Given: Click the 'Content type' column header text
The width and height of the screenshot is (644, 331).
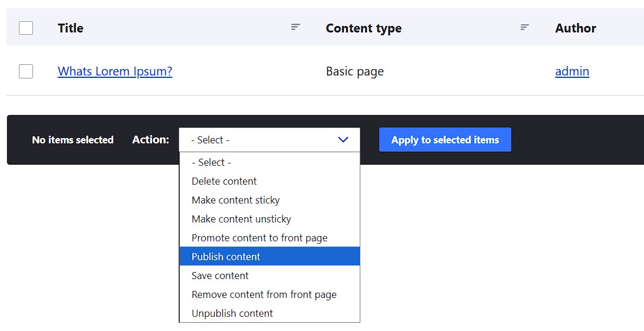Looking at the screenshot, I should [363, 28].
